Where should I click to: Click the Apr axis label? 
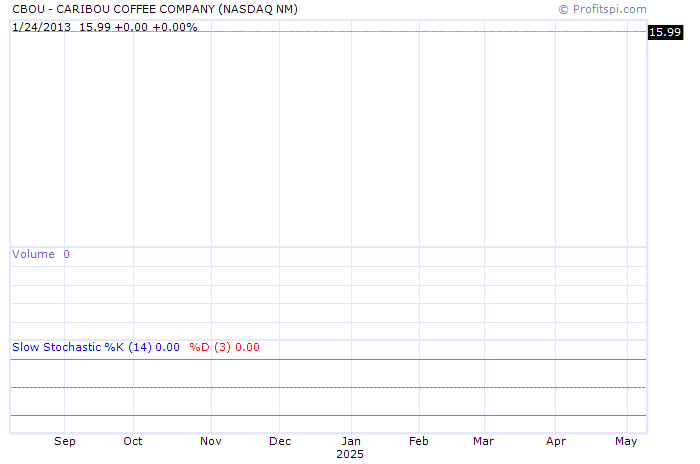(556, 441)
